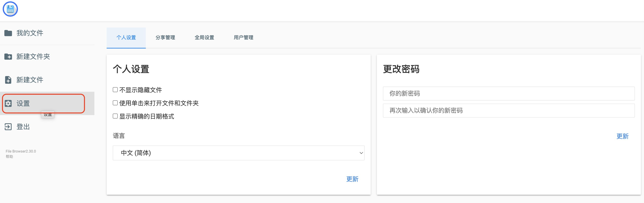Click the gear icon beside 设置
The image size is (644, 203).
pos(8,103)
